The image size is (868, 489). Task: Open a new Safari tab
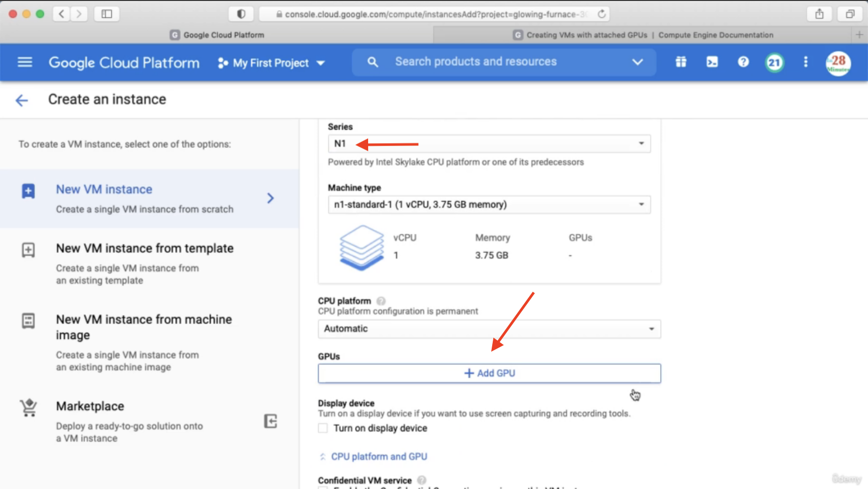pyautogui.click(x=859, y=35)
